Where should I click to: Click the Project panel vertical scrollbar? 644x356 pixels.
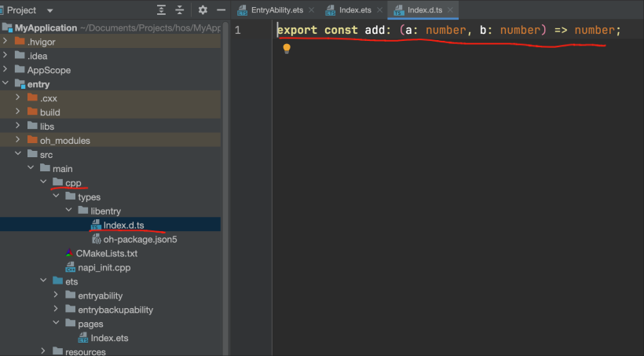coord(225,157)
